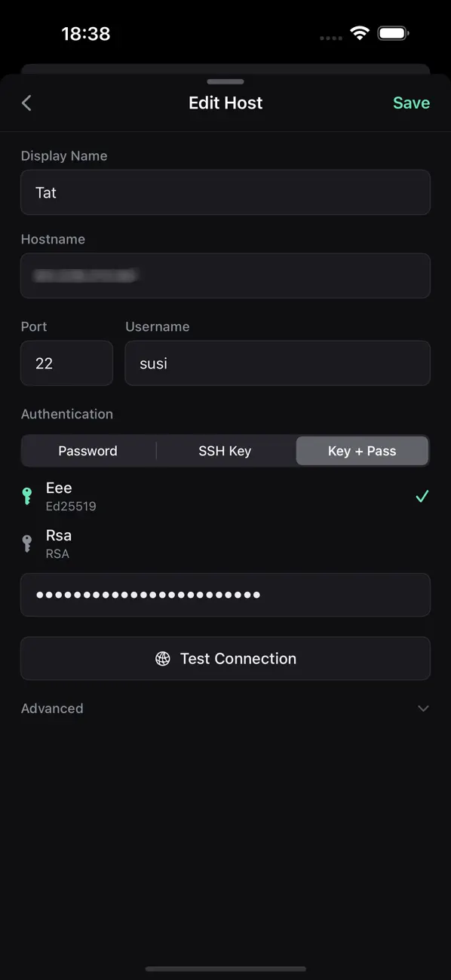This screenshot has width=451, height=980.
Task: Tap the Rsa key icon
Action: [x=26, y=544]
